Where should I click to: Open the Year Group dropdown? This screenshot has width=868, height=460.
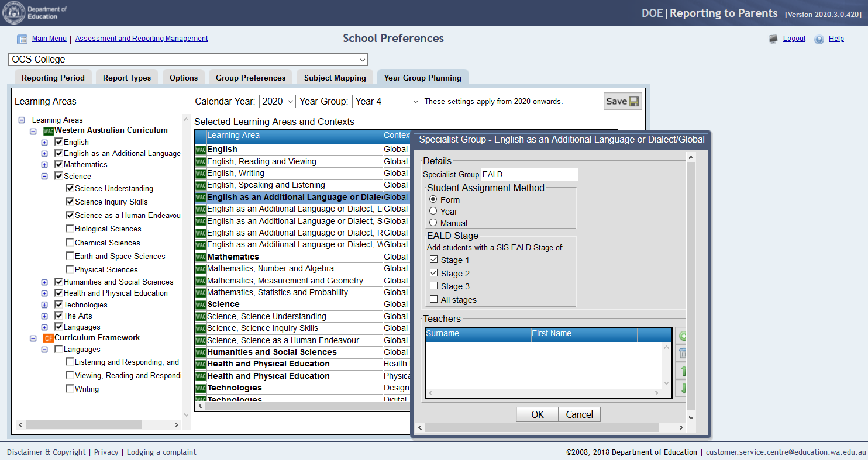click(x=386, y=101)
